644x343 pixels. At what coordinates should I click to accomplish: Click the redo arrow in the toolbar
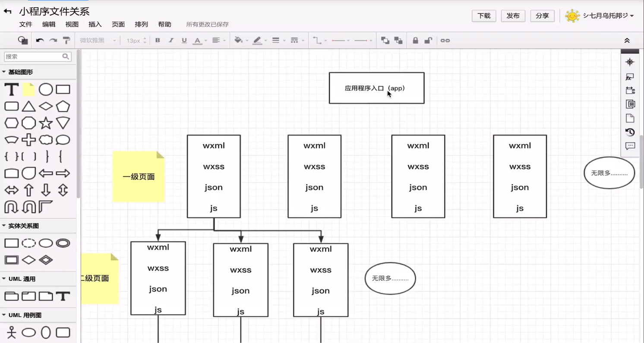point(53,41)
